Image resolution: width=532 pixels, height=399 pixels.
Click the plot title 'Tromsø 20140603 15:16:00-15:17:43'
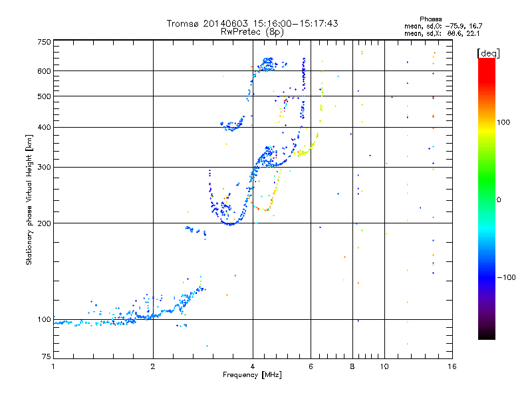[x=252, y=23]
